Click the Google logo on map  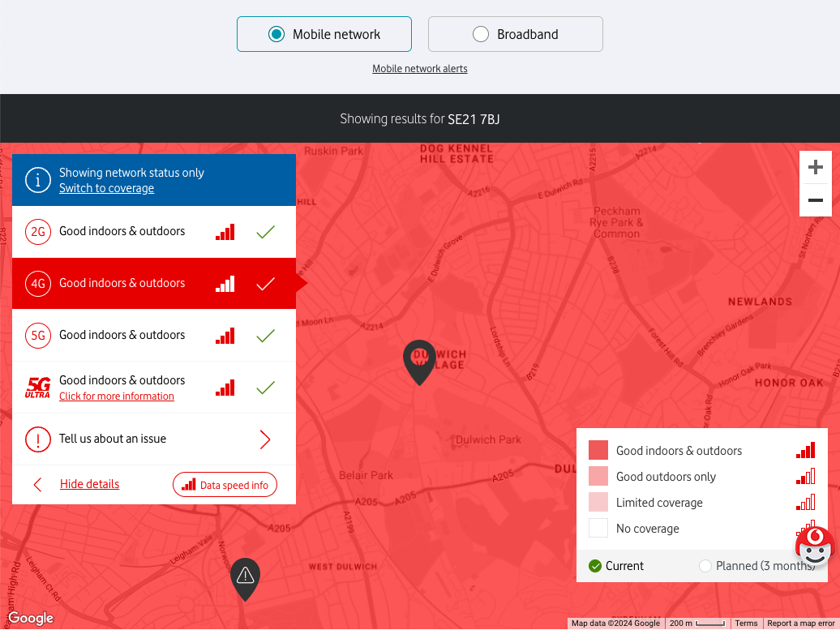(31, 619)
